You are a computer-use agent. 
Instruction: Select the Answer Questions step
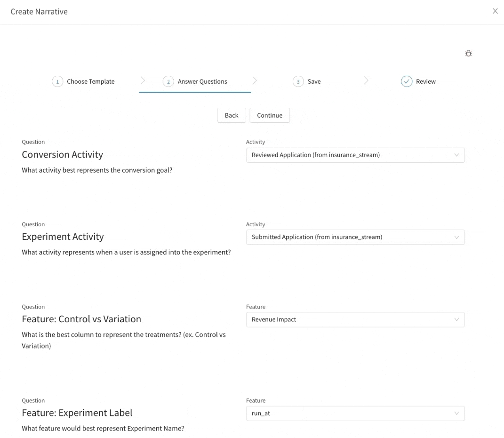coord(202,81)
